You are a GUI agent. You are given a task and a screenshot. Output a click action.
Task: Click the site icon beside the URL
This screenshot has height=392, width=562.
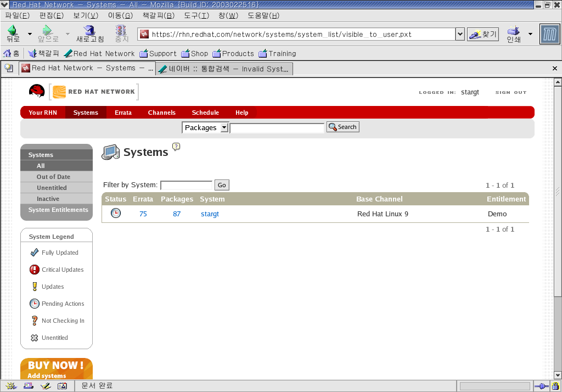click(x=144, y=34)
